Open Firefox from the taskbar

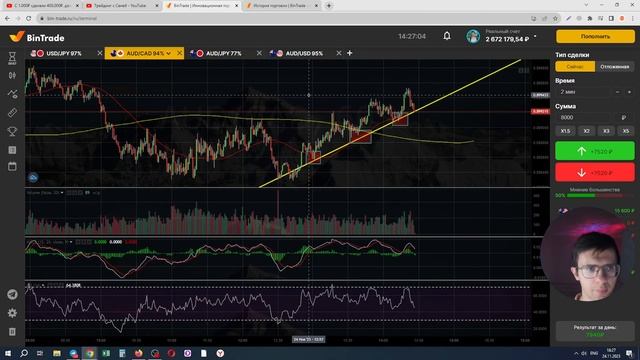pos(138,353)
